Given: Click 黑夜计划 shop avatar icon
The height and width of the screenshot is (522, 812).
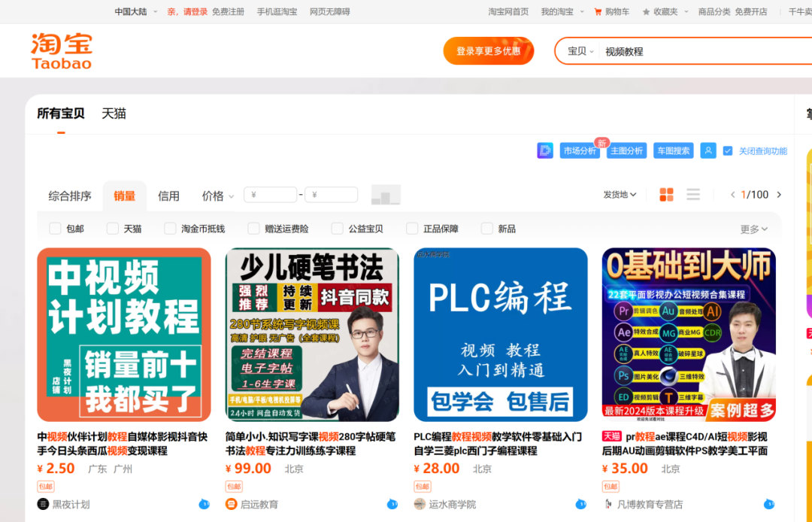Looking at the screenshot, I should pyautogui.click(x=43, y=504).
